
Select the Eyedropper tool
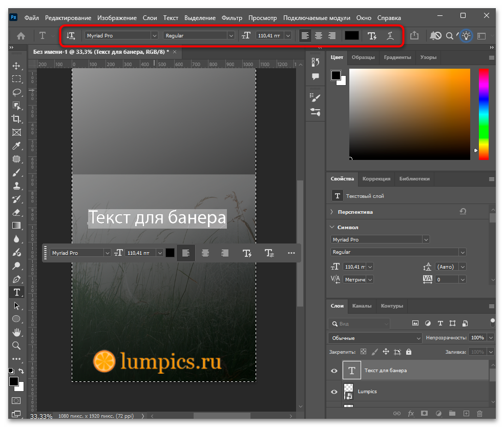pos(16,146)
